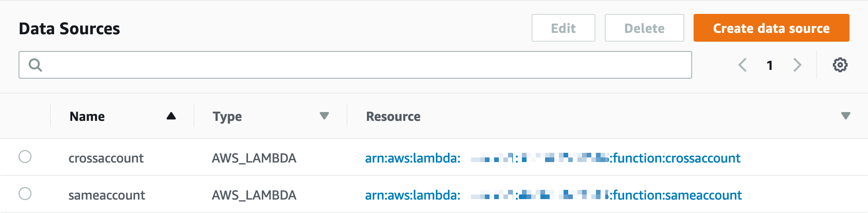The image size is (868, 213).
Task: Select the crossaccount radio button
Action: click(25, 157)
